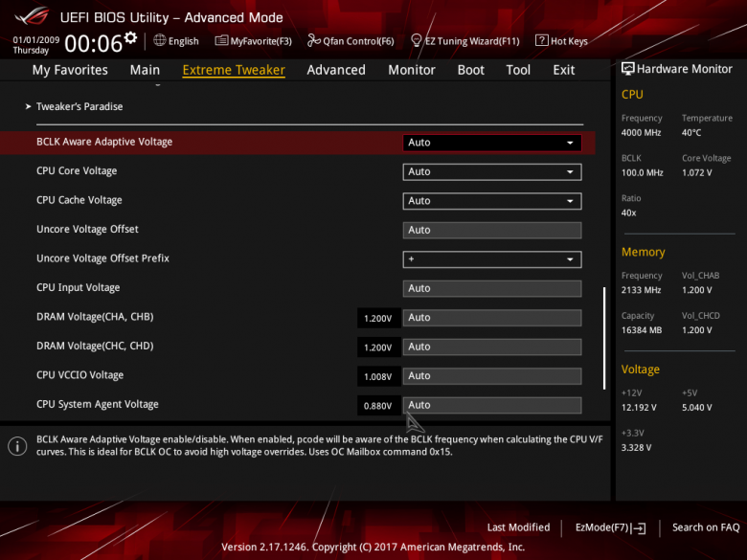Screen dimensions: 747x560
Task: Click the ROG logo icon
Action: [33, 16]
